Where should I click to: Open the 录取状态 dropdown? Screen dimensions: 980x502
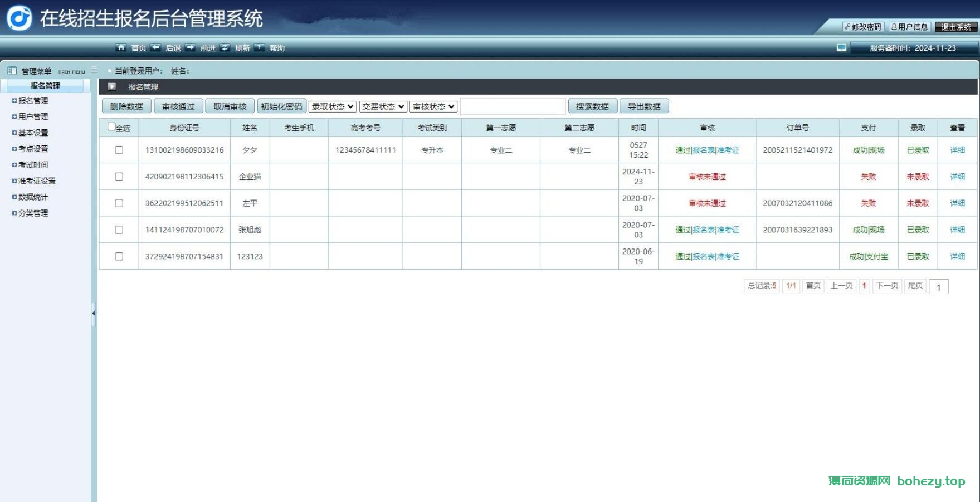[x=333, y=106]
